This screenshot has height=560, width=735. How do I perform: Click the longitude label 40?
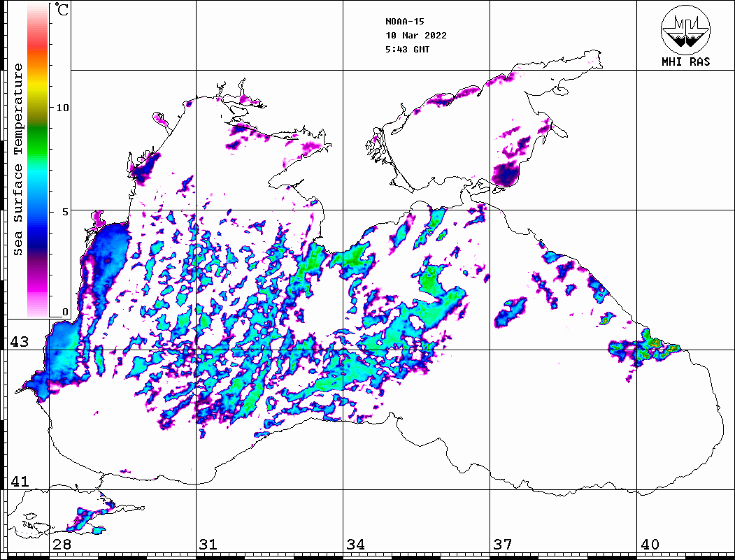point(650,545)
